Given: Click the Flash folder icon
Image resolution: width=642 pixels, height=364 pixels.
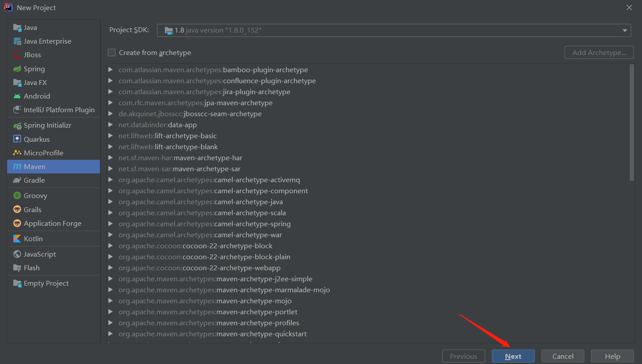Looking at the screenshot, I should click(x=17, y=268).
